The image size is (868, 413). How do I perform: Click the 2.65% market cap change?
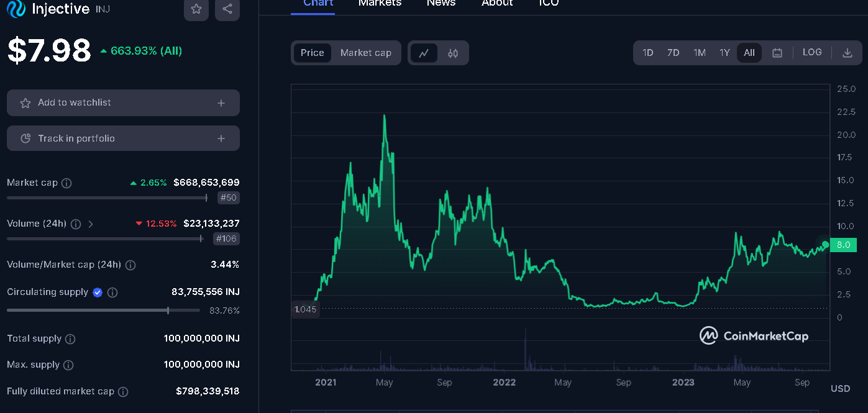click(x=148, y=183)
